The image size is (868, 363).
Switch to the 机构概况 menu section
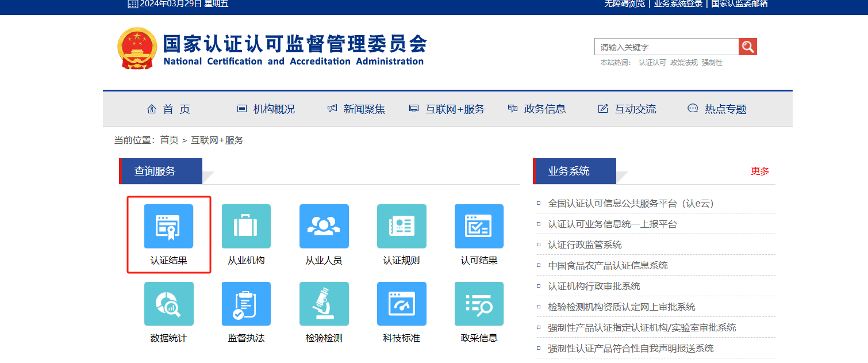pos(271,109)
